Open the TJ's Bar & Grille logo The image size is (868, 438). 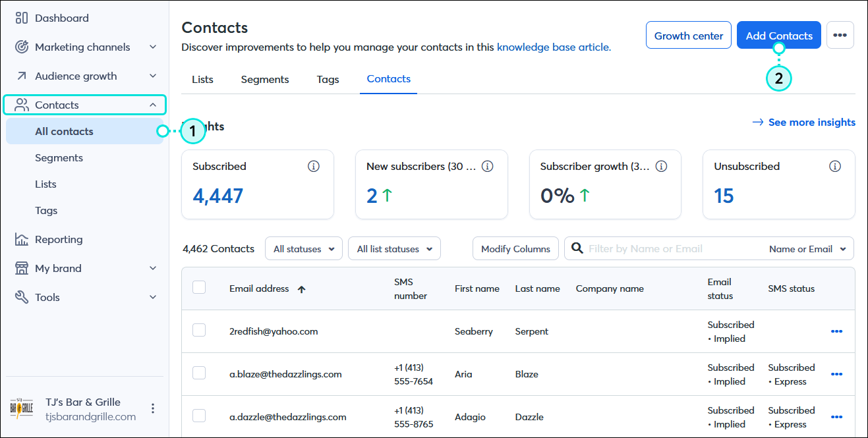pos(22,408)
